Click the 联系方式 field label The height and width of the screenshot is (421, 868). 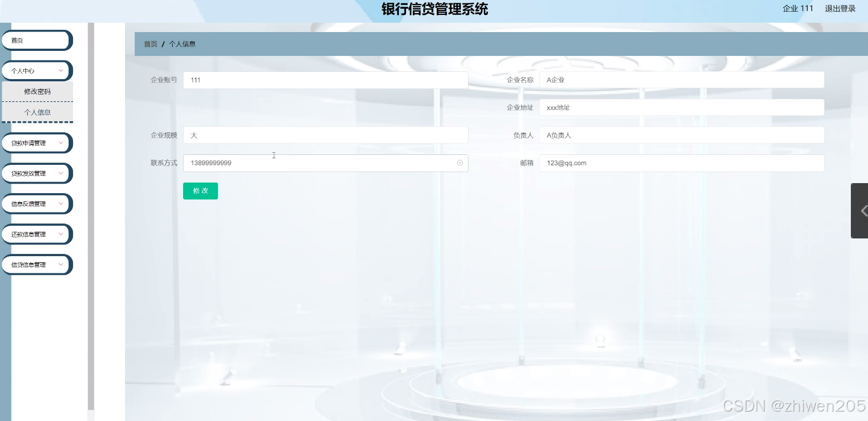(164, 163)
